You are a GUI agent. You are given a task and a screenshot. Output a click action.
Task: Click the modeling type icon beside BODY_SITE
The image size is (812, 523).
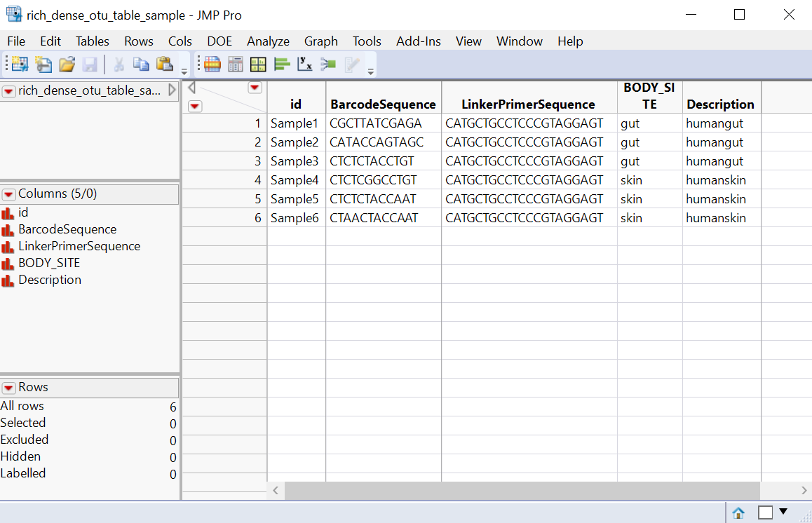click(x=8, y=263)
